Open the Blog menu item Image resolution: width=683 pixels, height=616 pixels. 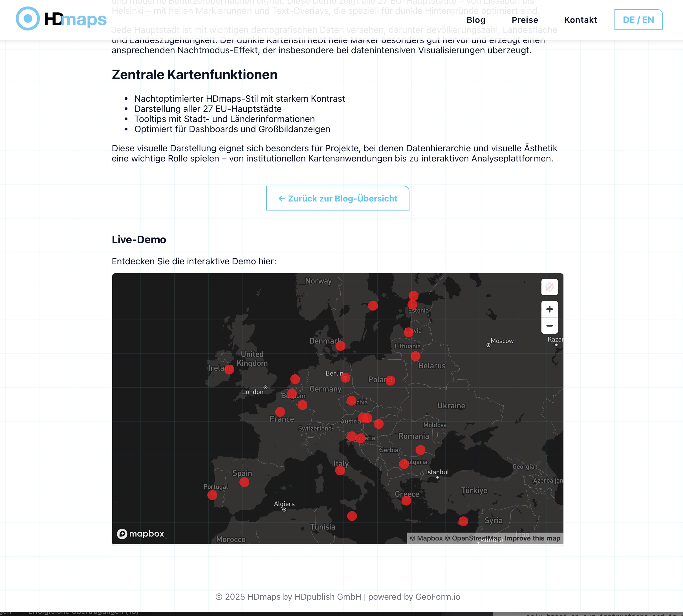[x=476, y=20]
